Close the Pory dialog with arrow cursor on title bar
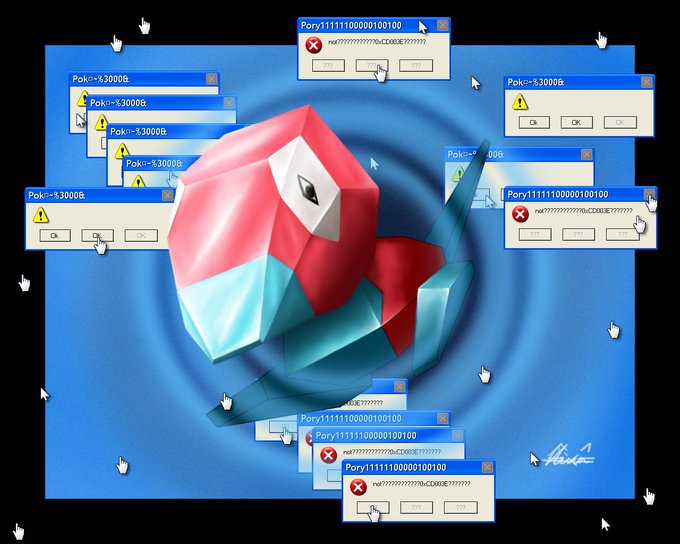This screenshot has width=680, height=544. [442, 25]
